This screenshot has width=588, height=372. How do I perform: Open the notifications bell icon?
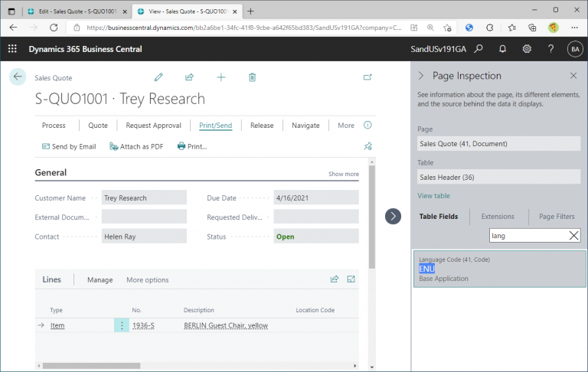point(502,49)
